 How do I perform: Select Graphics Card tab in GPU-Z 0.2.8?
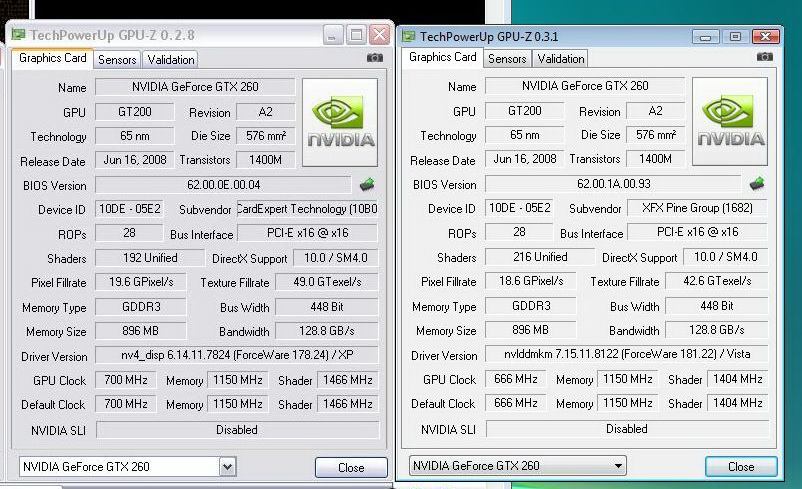pyautogui.click(x=53, y=58)
